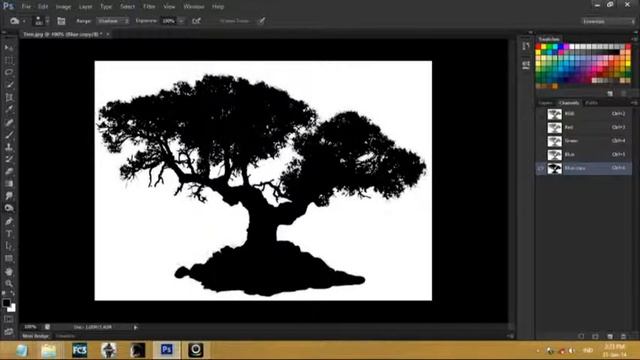Click foreground color black swatch
This screenshot has width=640, height=360.
6,302
